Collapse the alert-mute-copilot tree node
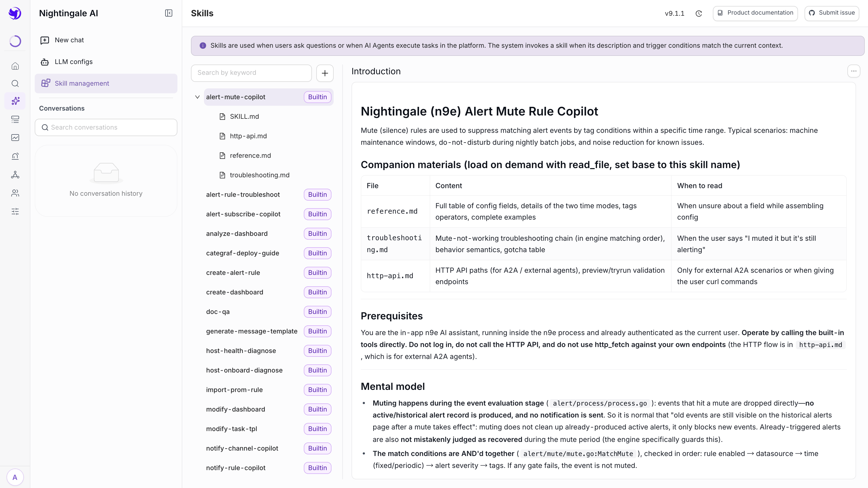 coord(197,97)
